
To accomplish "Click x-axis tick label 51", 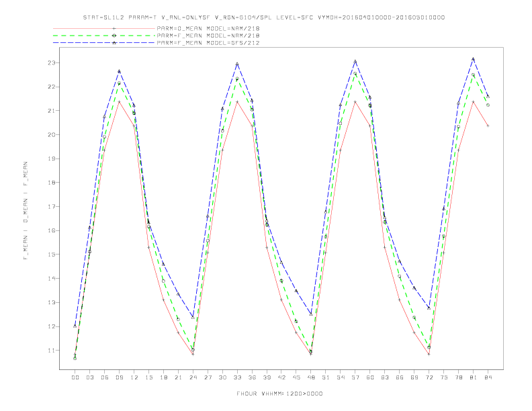I will [326, 377].
